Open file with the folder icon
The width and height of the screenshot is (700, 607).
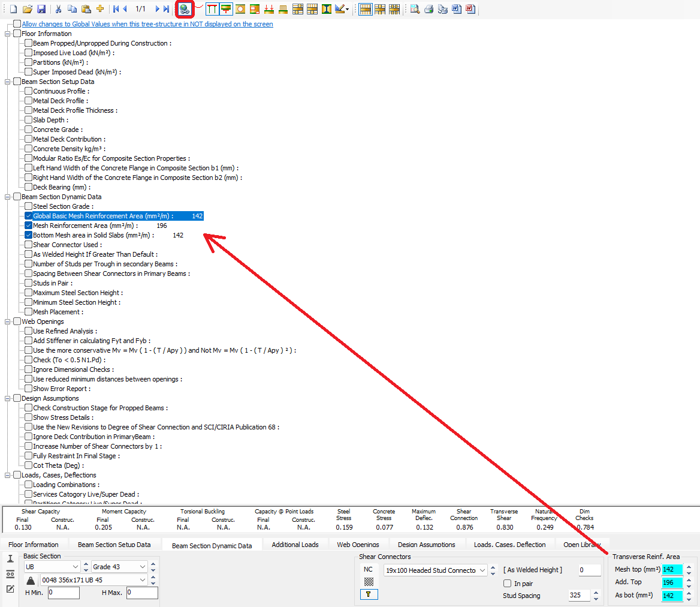(28, 9)
